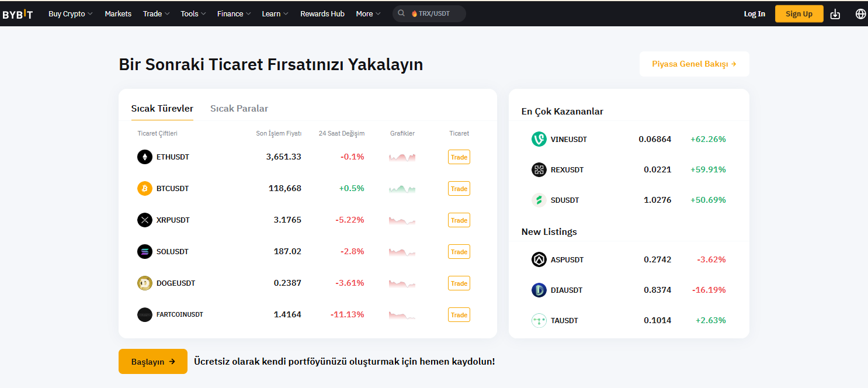Expand the Trade dropdown menu

[x=156, y=13]
